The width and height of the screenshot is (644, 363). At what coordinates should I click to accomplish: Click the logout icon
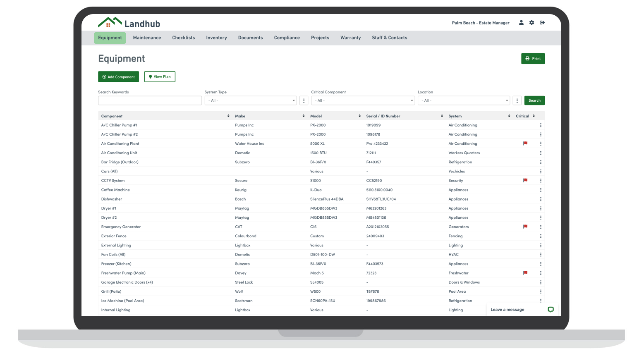point(542,23)
